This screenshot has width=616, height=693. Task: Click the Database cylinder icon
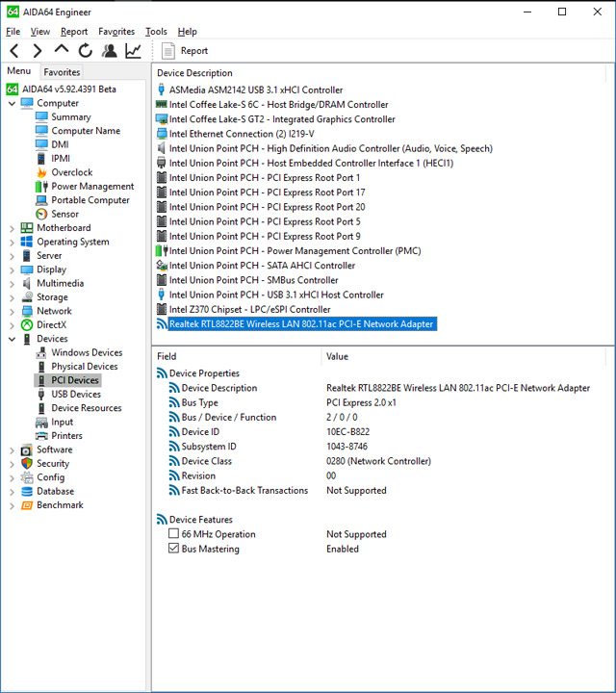(27, 491)
